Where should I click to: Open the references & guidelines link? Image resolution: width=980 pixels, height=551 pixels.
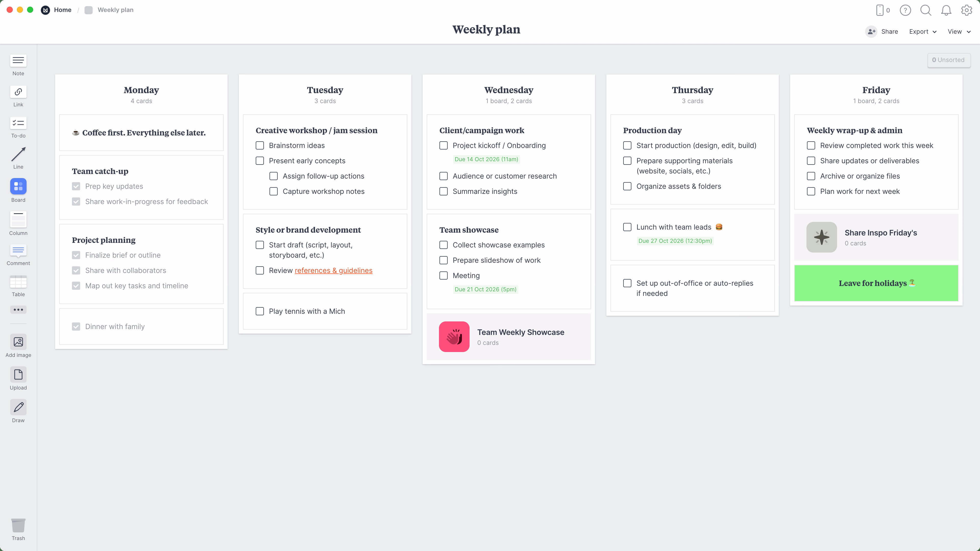coord(333,270)
